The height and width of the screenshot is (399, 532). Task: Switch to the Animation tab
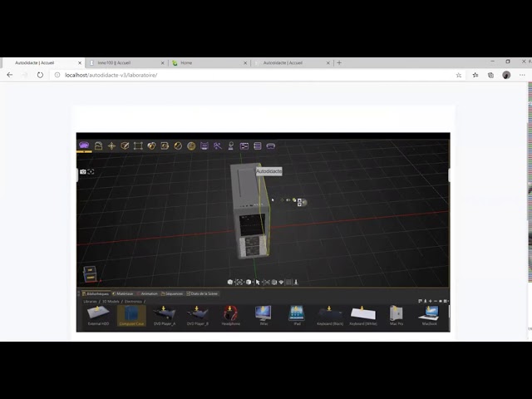(x=147, y=293)
